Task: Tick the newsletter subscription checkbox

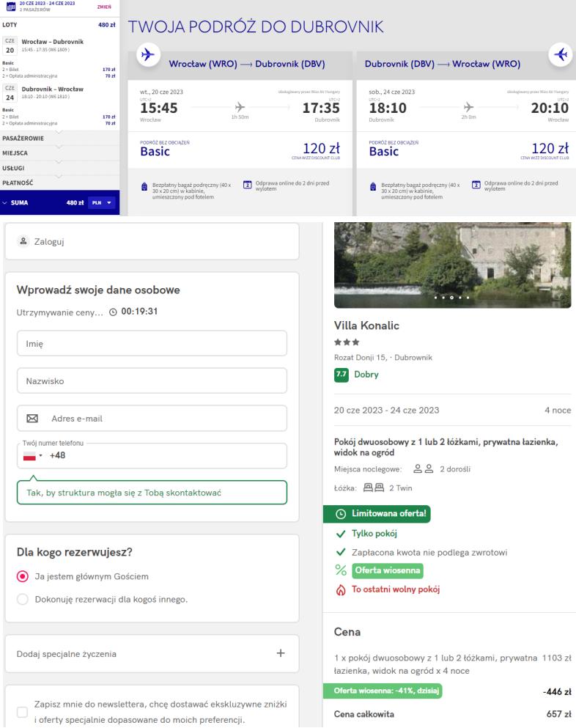Action: click(23, 712)
